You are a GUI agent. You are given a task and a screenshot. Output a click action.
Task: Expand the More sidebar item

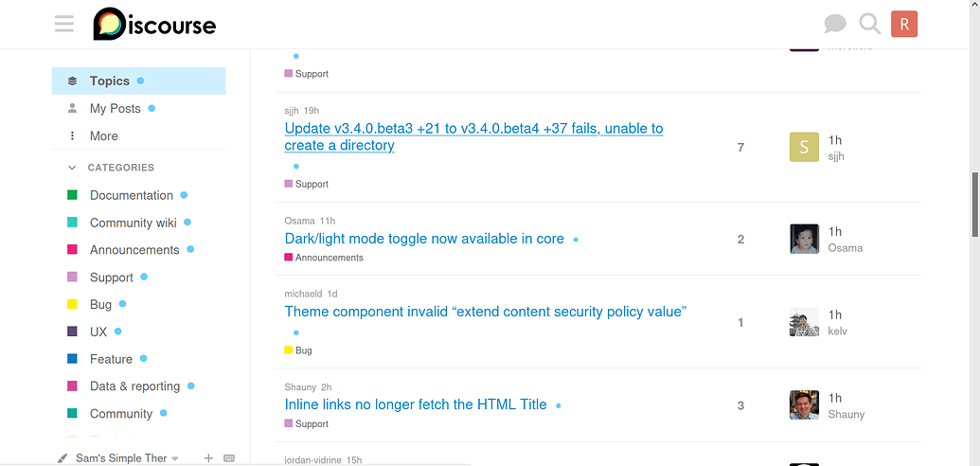pos(103,135)
